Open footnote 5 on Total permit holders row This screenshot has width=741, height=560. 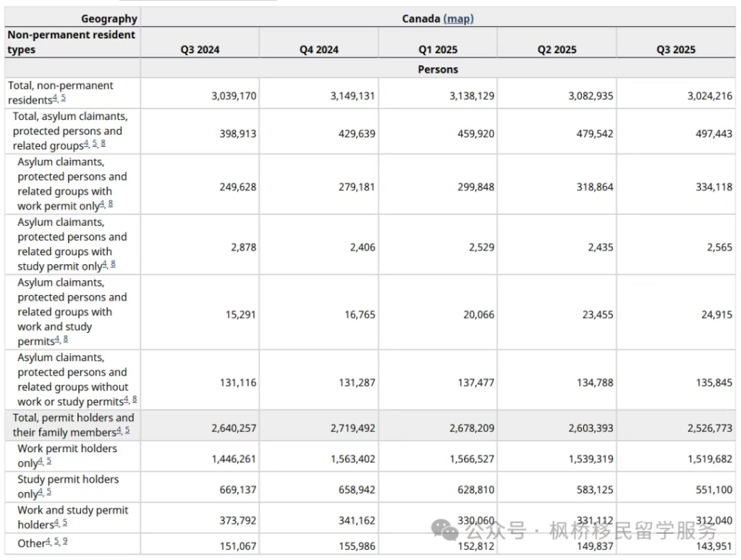pyautogui.click(x=127, y=430)
